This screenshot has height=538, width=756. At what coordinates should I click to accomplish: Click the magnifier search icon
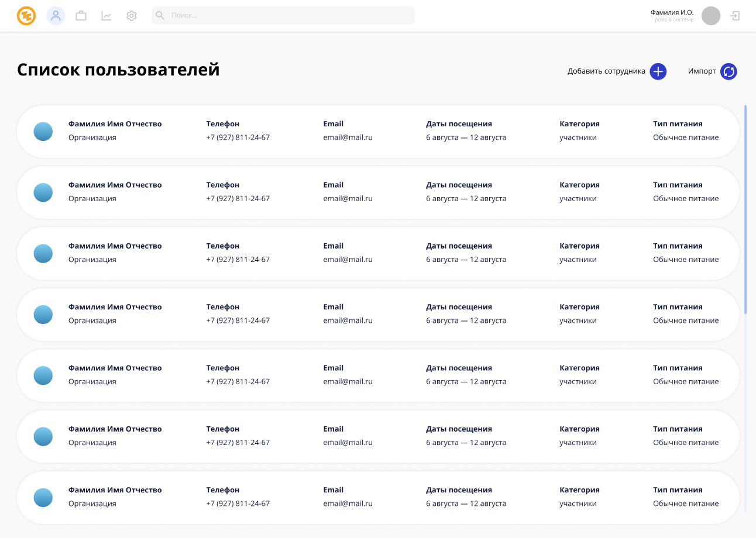(160, 15)
